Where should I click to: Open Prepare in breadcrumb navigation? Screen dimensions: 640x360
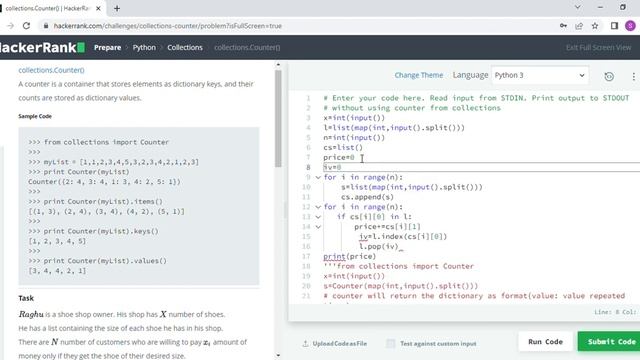(x=107, y=47)
